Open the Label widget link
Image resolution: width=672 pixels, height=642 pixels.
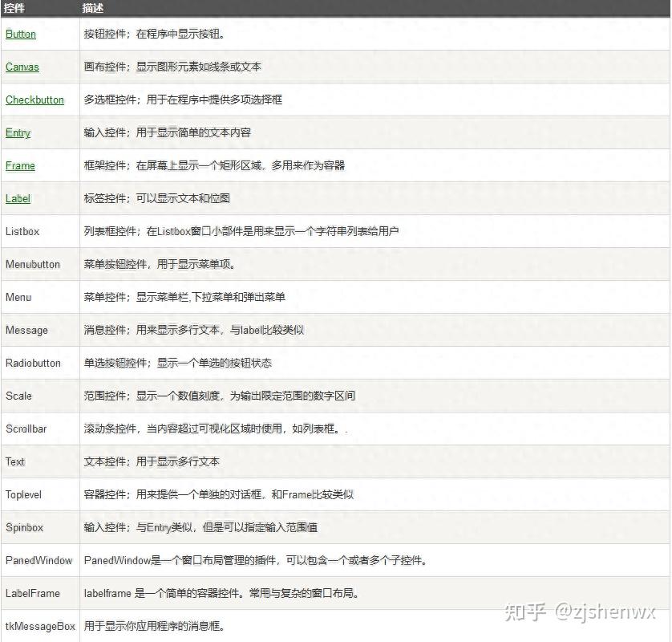coord(17,198)
